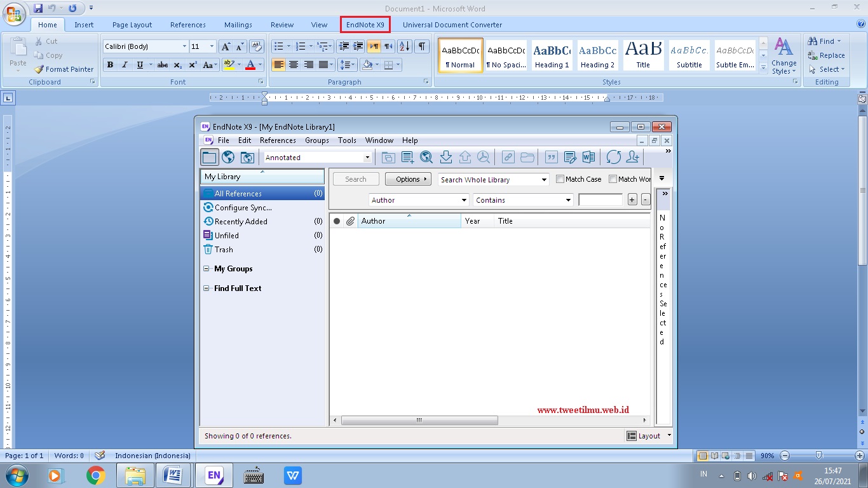Toggle left-to-right text direction button

tap(374, 46)
